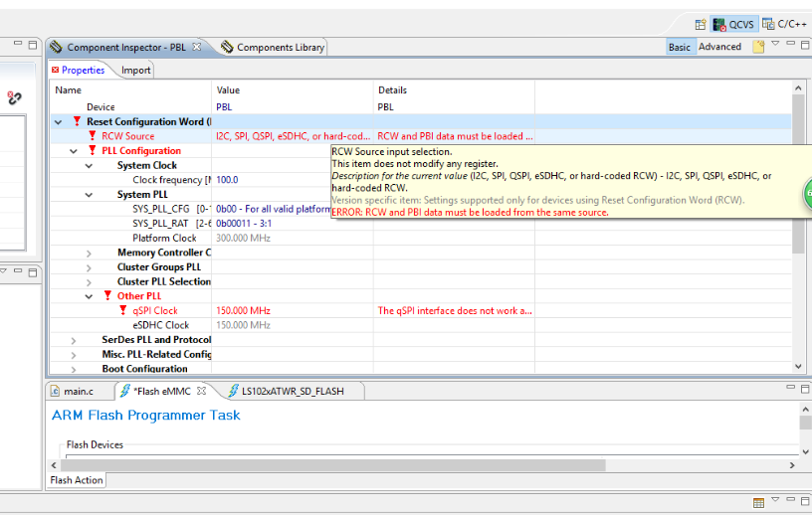Minimize the left lower panel
Viewport: 812px width, 515px height.
(18, 270)
